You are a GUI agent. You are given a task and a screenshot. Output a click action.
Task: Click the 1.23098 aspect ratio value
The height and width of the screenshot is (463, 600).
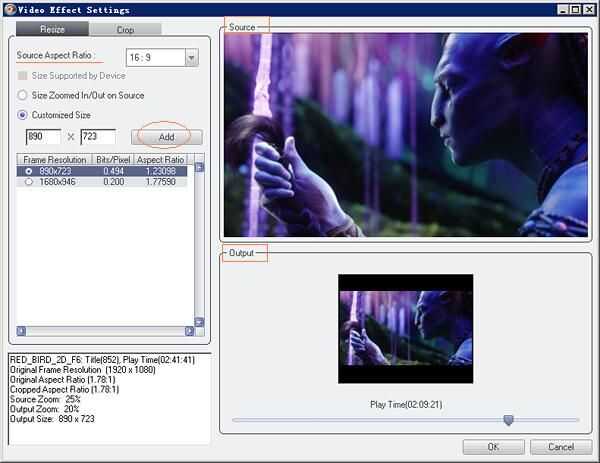pos(160,171)
